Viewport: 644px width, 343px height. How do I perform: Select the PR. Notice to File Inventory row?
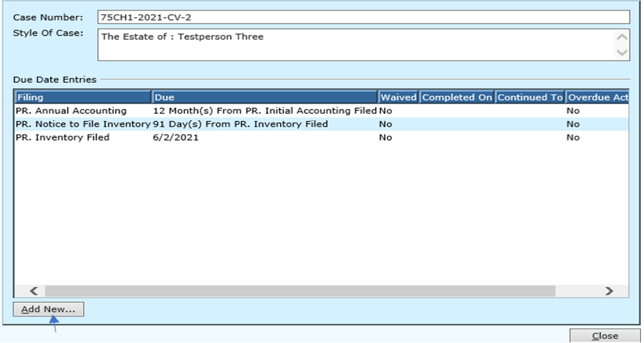tap(82, 124)
